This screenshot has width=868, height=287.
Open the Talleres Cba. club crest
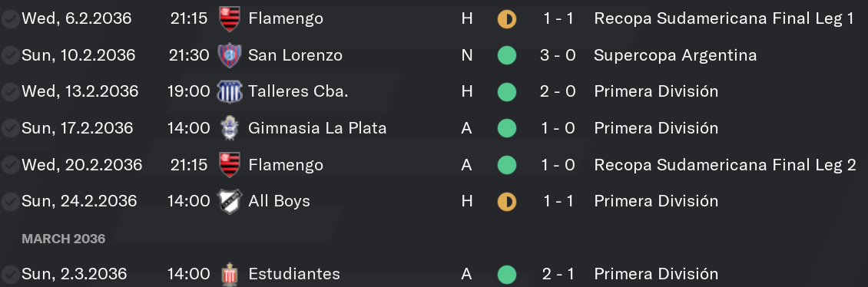tap(229, 91)
